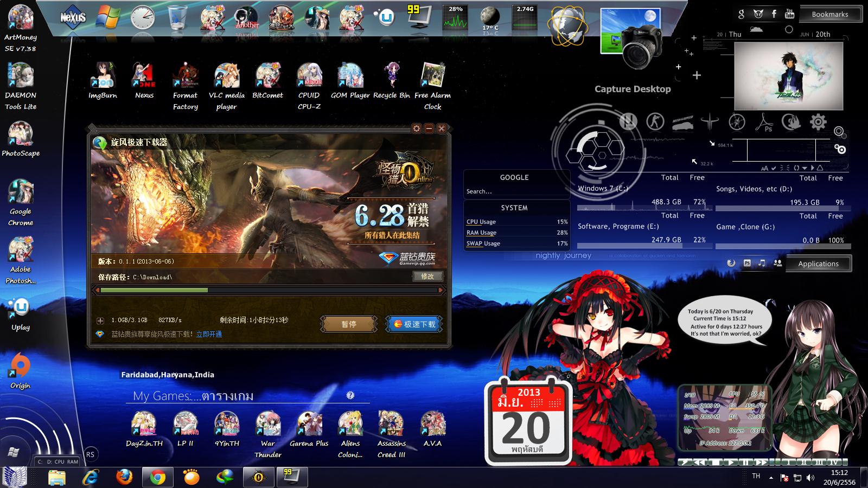
Task: Open Internet Explorer from the taskbar
Action: click(x=91, y=477)
